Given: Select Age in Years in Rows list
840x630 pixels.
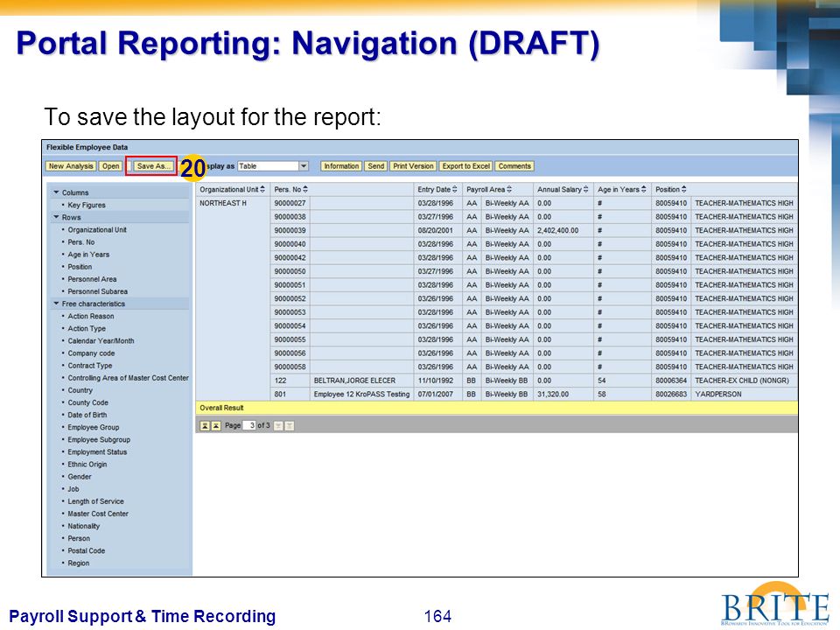Looking at the screenshot, I should (x=88, y=254).
